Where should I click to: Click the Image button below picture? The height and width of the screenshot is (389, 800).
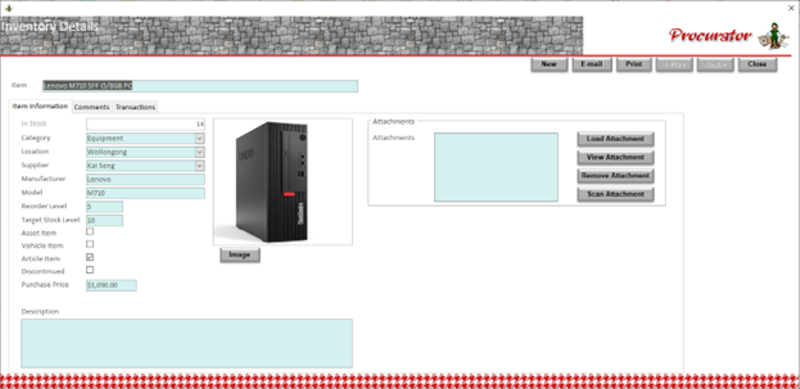pos(240,255)
